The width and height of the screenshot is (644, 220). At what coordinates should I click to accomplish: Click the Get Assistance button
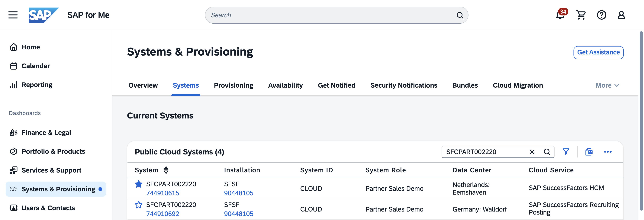[598, 53]
